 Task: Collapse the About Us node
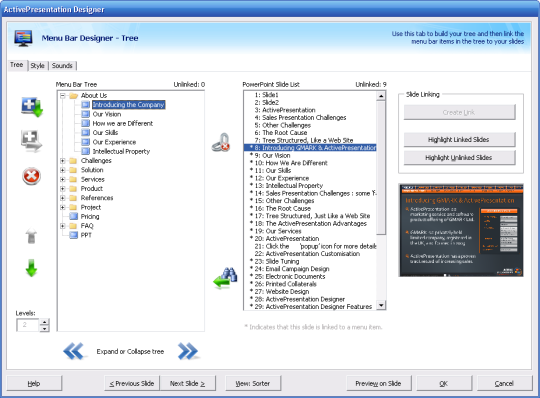pos(63,96)
